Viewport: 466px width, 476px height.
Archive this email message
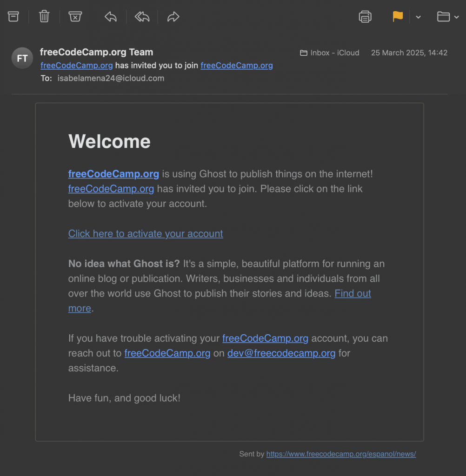[13, 17]
